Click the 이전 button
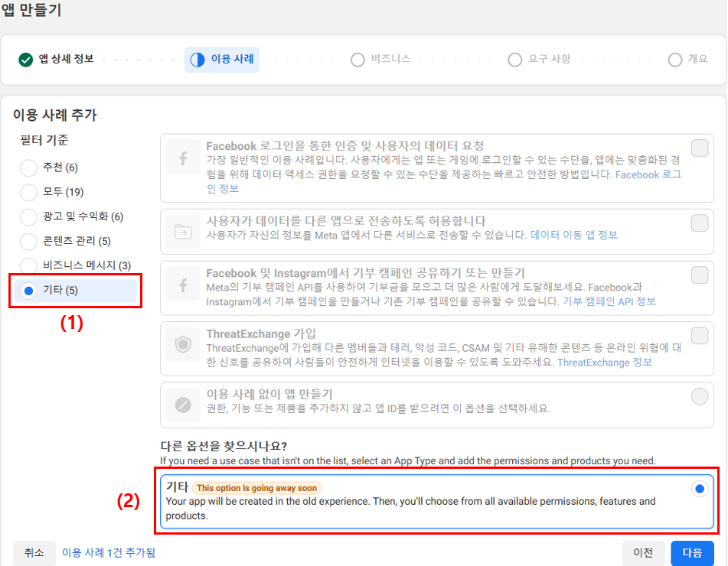The width and height of the screenshot is (728, 566). (643, 552)
